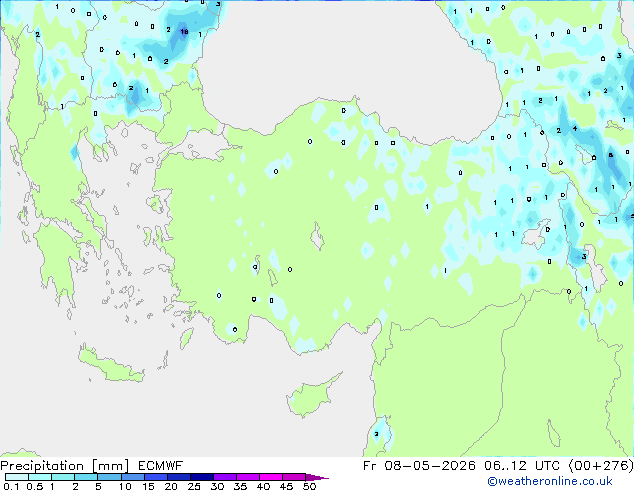634x490 pixels.
Task: Pick the 10–15 mm blue legend swatch
Action: 132,477
